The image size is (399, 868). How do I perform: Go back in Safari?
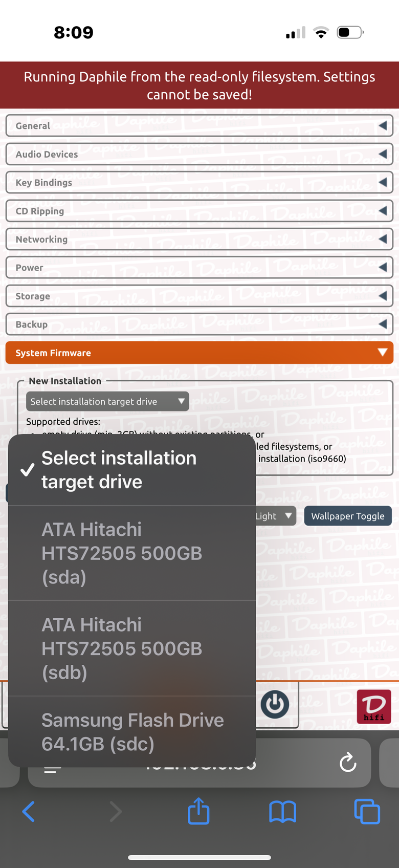click(x=29, y=812)
